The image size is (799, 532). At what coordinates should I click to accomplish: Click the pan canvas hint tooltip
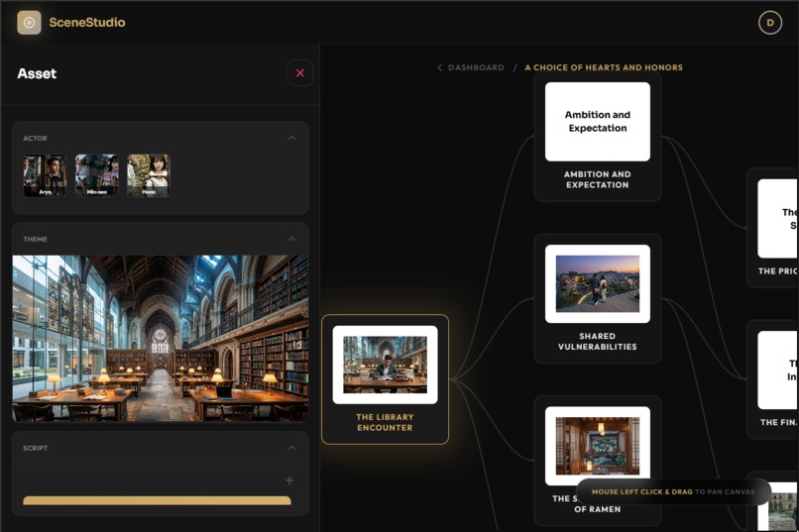coord(673,491)
